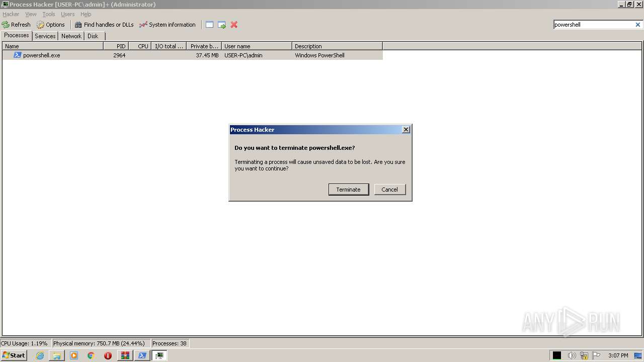
Task: Click Cancel in the dialog
Action: [x=390, y=190]
